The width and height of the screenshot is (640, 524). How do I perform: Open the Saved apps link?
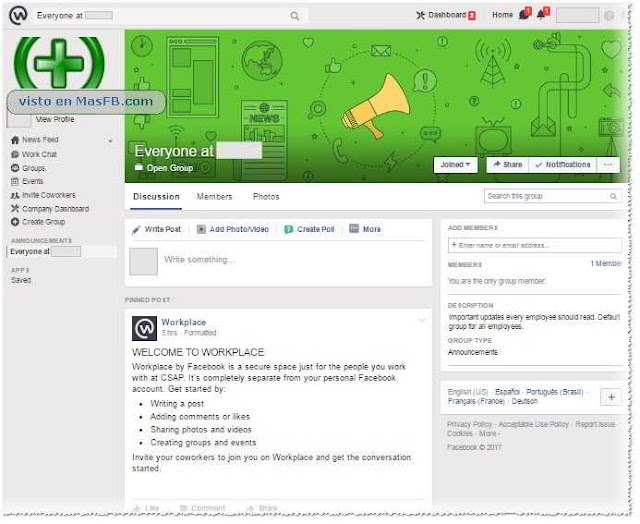tap(21, 280)
